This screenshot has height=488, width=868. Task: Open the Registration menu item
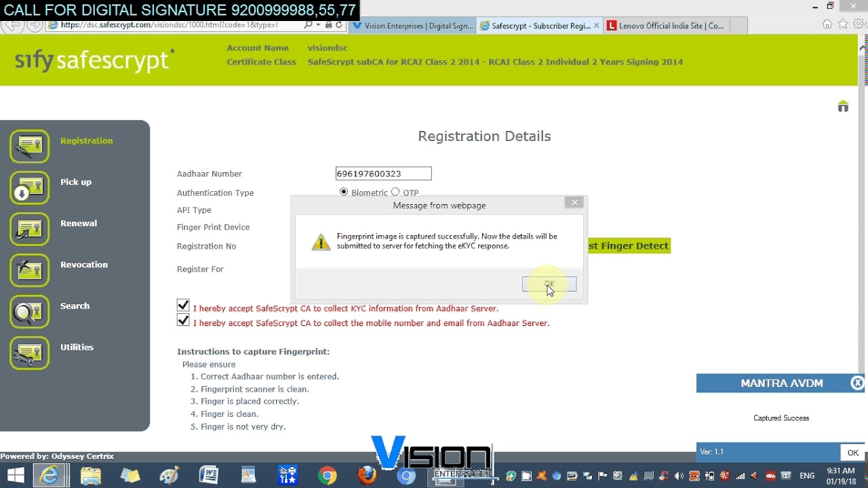86,141
